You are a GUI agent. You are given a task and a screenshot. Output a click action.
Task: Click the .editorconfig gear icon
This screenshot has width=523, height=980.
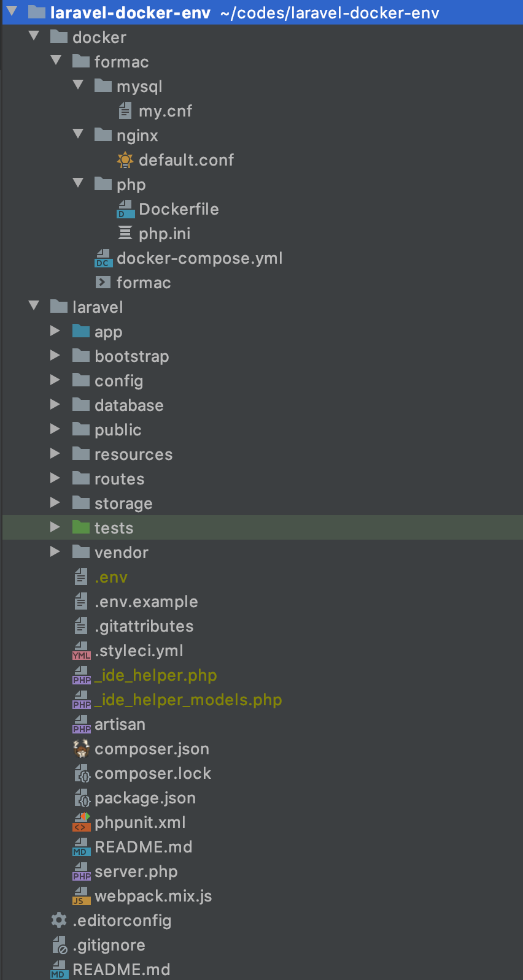[59, 920]
